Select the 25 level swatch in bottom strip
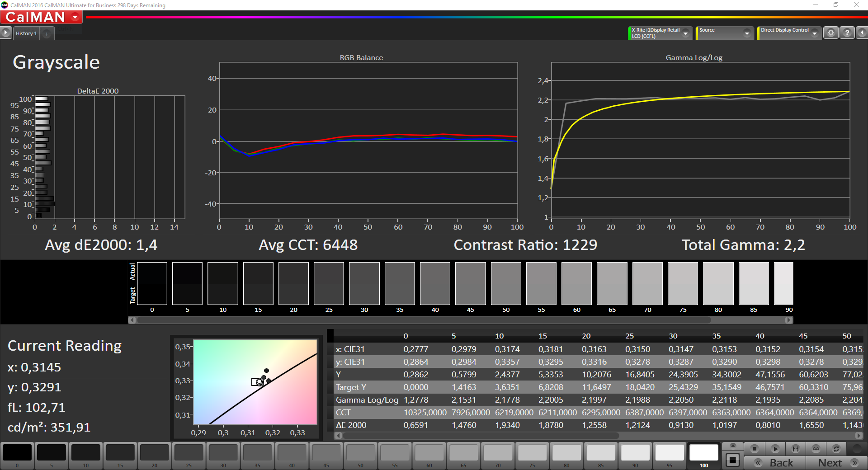This screenshot has width=868, height=470. pos(189,456)
